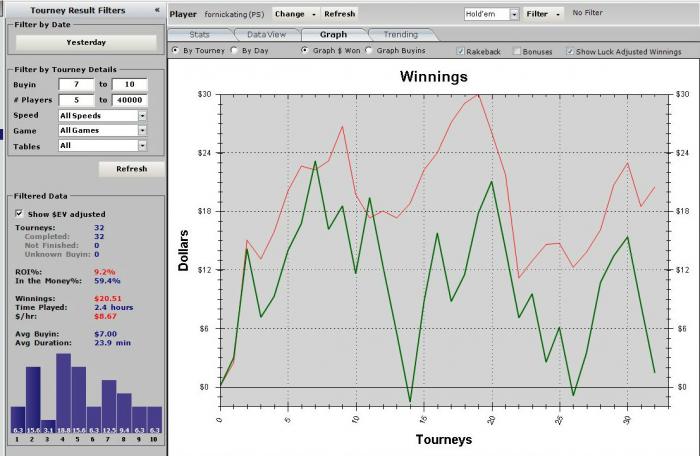Toggle Show $EV adjusted checkbox
Image resolution: width=700 pixels, height=456 pixels.
(19, 213)
